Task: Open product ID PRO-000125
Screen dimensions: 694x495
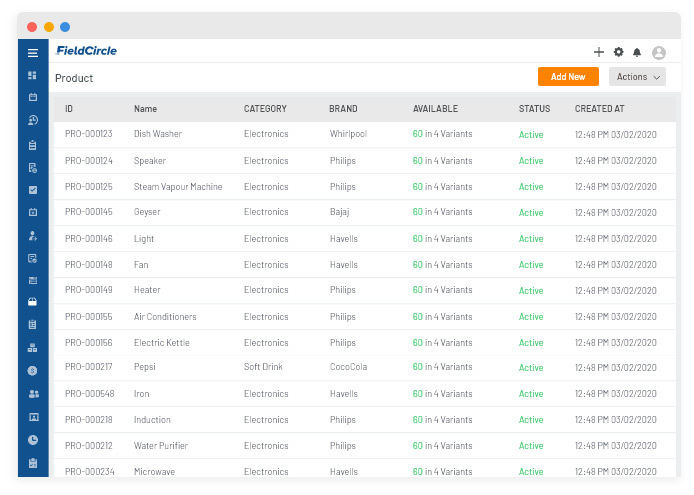Action: pos(89,187)
